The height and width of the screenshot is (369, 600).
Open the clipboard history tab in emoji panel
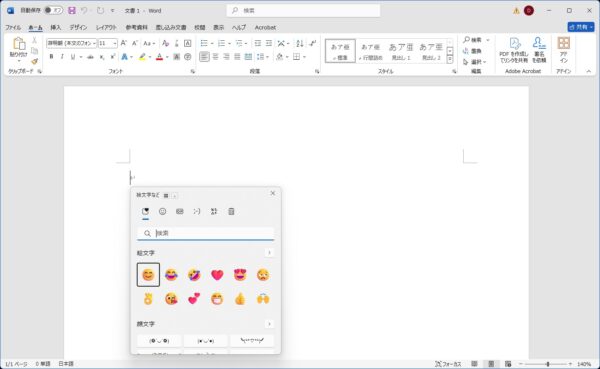231,211
